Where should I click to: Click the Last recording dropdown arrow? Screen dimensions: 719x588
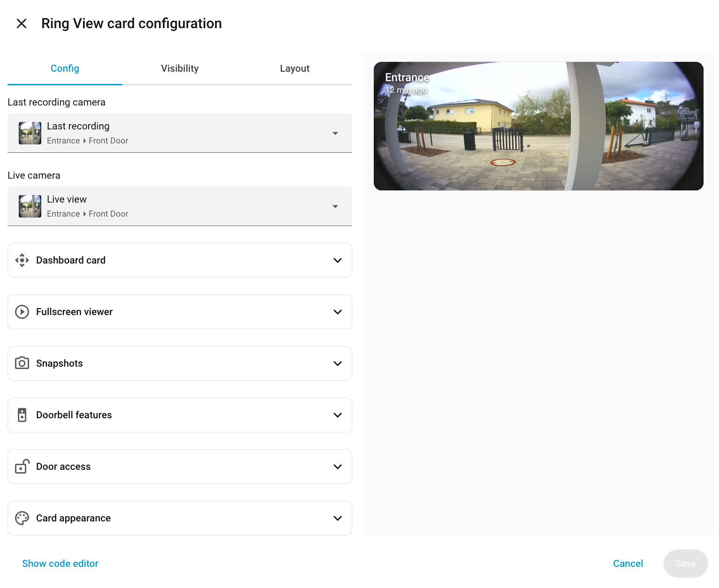click(x=335, y=133)
